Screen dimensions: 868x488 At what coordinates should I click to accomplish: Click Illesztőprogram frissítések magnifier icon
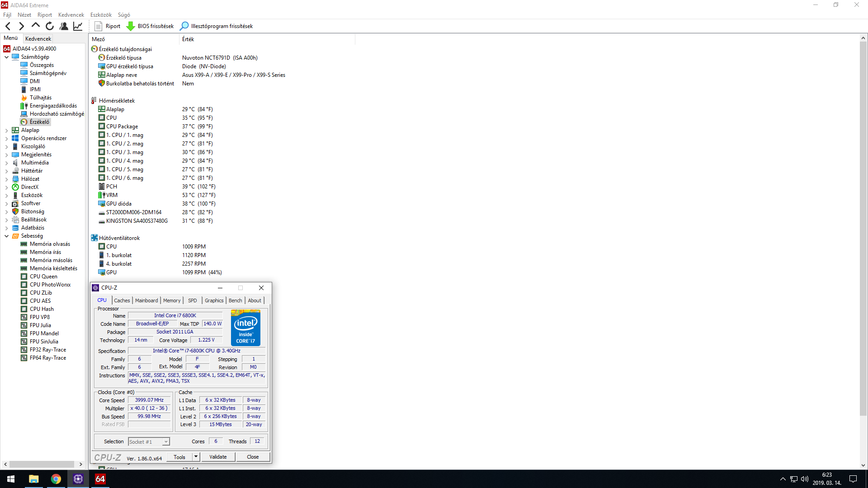[x=184, y=26]
